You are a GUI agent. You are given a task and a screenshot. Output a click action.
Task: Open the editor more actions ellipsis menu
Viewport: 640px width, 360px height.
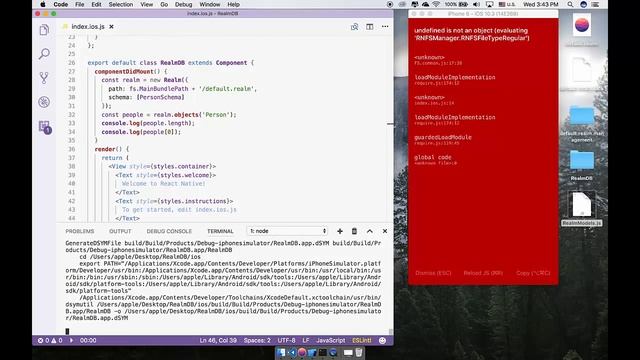pos(385,27)
